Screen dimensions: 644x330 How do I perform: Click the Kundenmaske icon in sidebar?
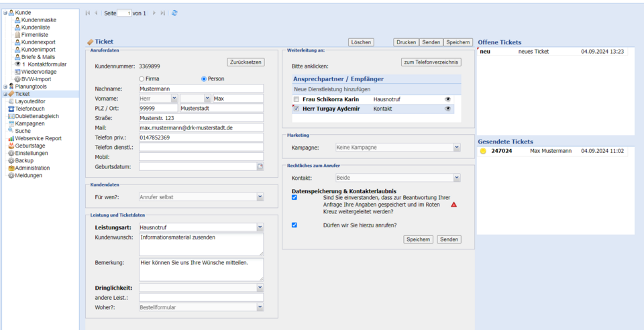point(17,19)
